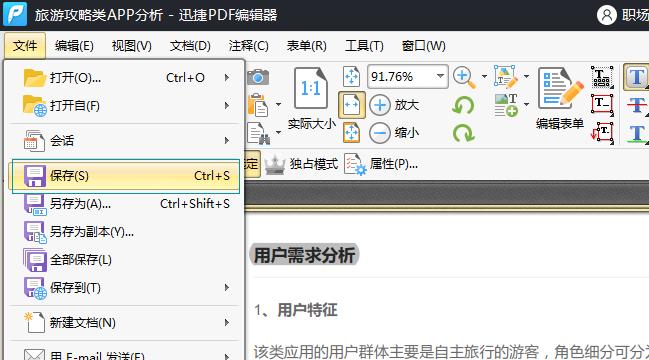
Task: Open the 文档(D) menu
Action: click(x=190, y=46)
